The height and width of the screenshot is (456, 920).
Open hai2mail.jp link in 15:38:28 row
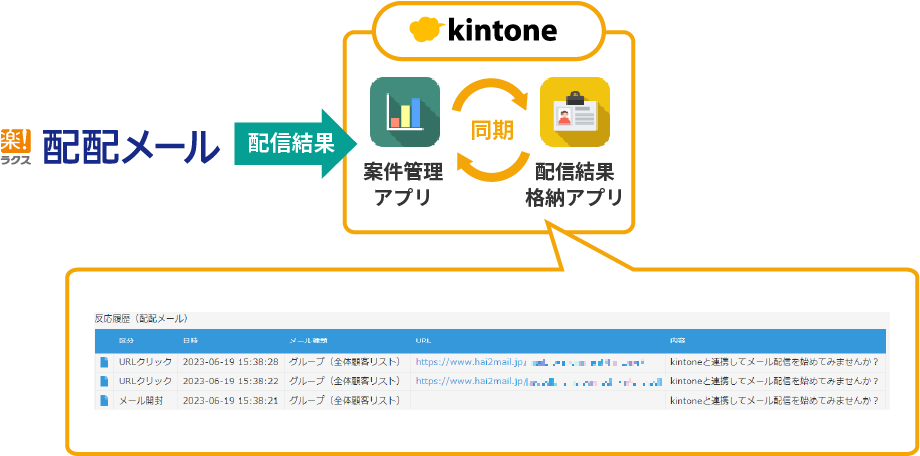pyautogui.click(x=530, y=362)
